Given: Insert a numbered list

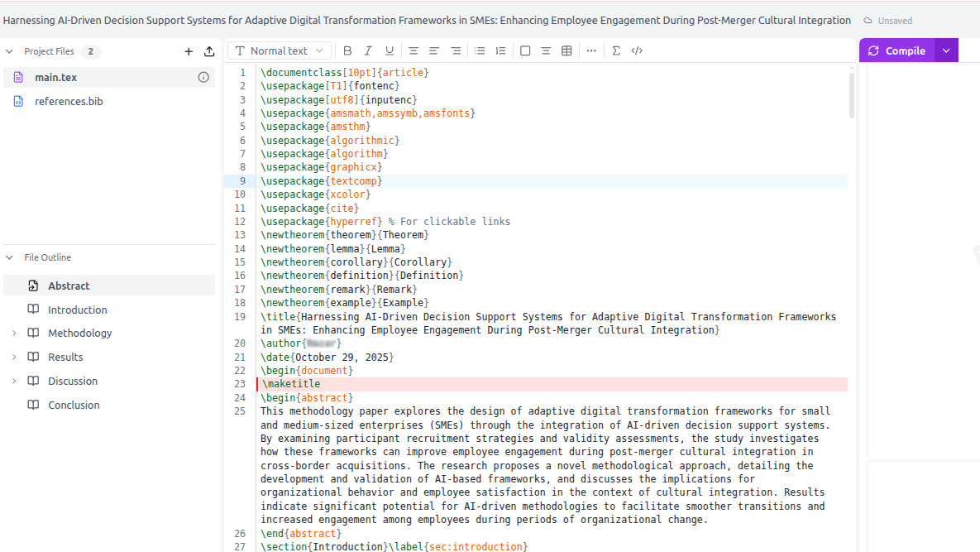Looking at the screenshot, I should [500, 50].
